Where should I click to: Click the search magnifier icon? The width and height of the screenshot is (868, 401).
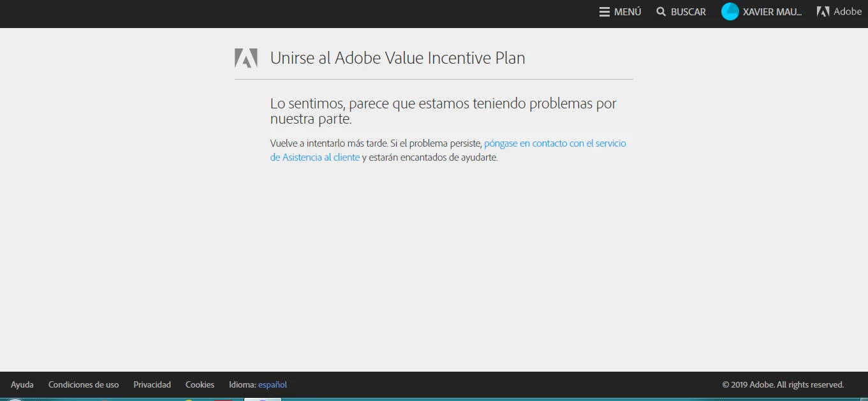tap(661, 11)
